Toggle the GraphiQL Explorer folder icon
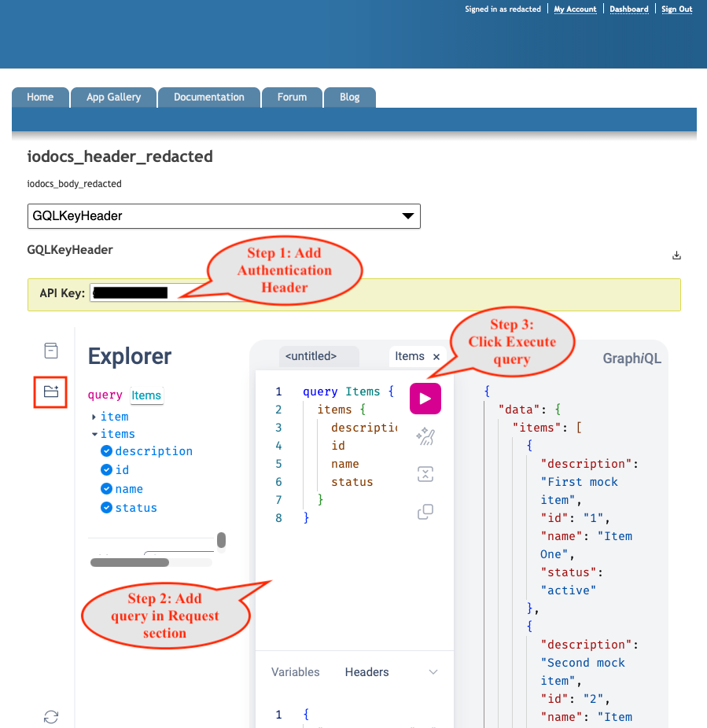Screen dimensions: 707x728 click(50, 392)
